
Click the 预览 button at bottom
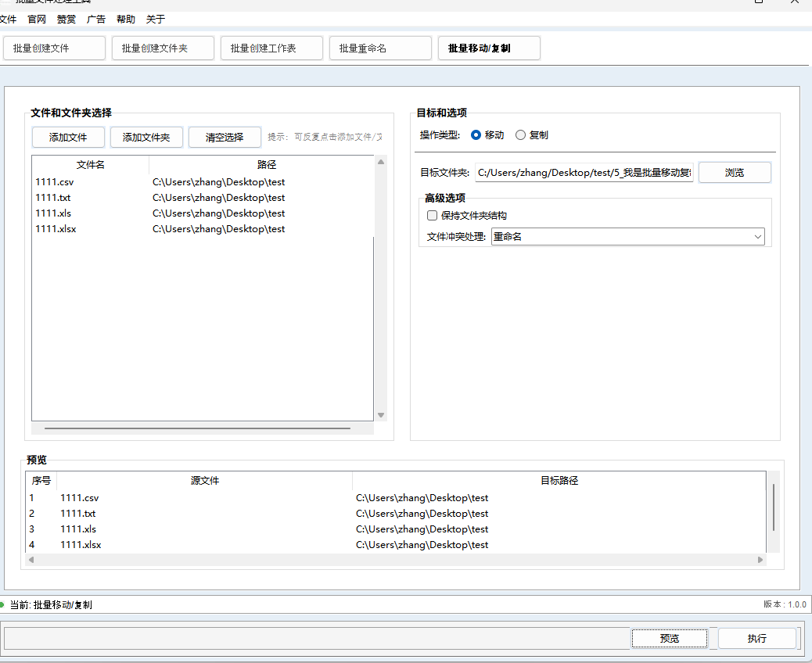pyautogui.click(x=669, y=638)
